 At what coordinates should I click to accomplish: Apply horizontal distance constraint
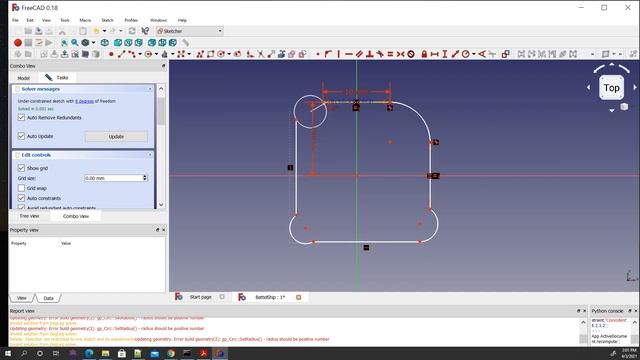point(435,54)
